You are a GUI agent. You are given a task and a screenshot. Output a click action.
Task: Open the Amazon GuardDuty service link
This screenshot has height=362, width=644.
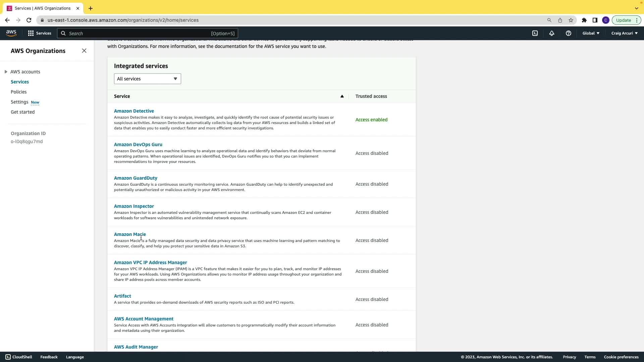(136, 178)
